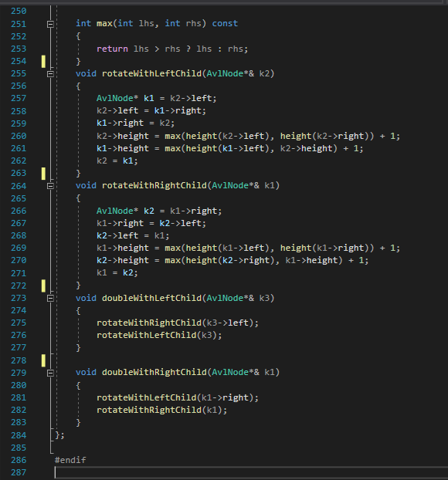448x480 pixels.
Task: Click the yellow change marker at line 254
Action: coord(43,62)
